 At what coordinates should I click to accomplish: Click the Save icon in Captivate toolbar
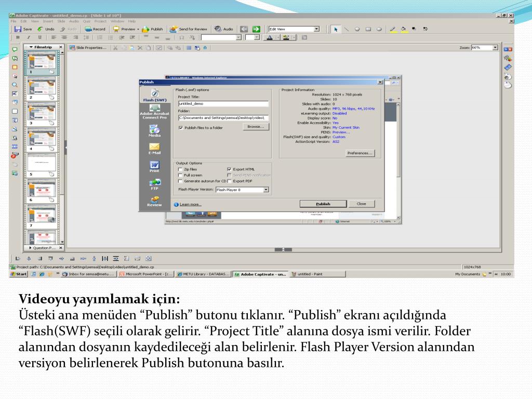coord(18,29)
